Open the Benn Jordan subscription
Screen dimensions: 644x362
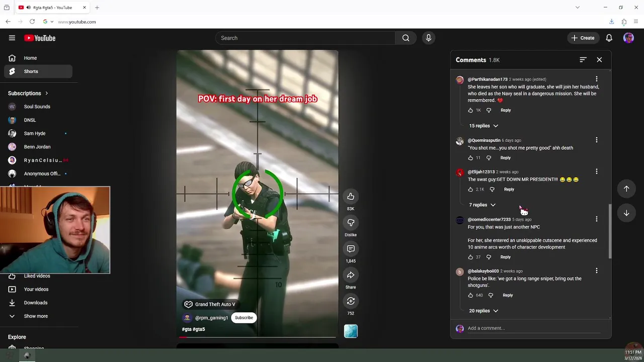click(x=38, y=147)
